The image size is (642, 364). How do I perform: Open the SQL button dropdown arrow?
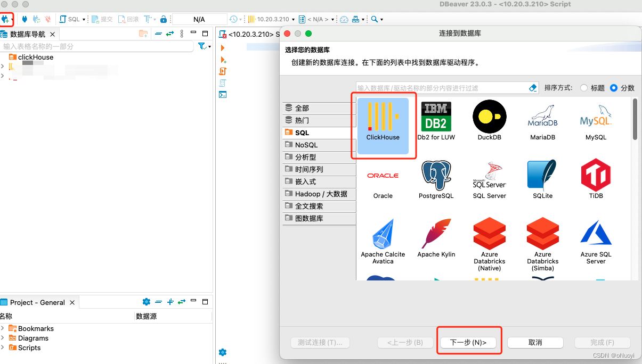(84, 20)
